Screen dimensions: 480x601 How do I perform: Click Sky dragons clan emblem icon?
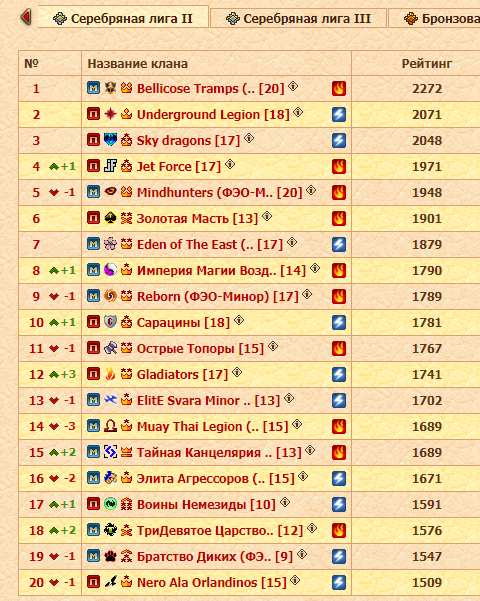110,140
